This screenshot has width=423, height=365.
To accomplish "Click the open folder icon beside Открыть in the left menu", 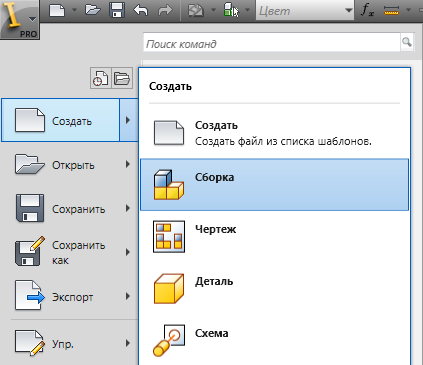I will (x=29, y=164).
